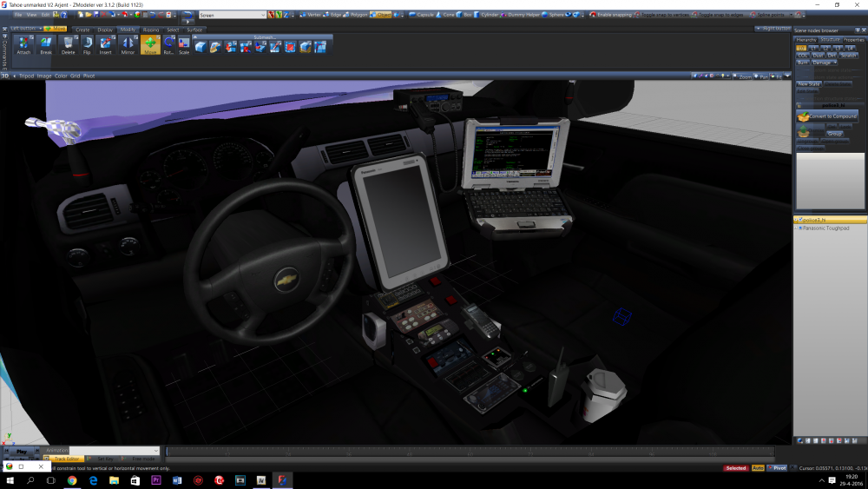Select the Insert tool
Viewport: 868px width, 489px height.
pyautogui.click(x=105, y=45)
